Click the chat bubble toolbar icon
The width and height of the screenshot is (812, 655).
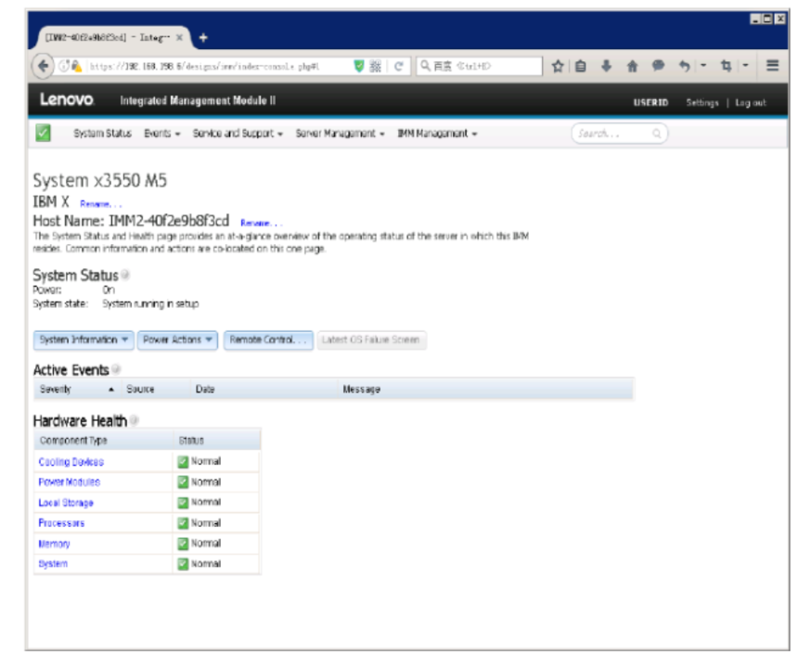point(658,66)
